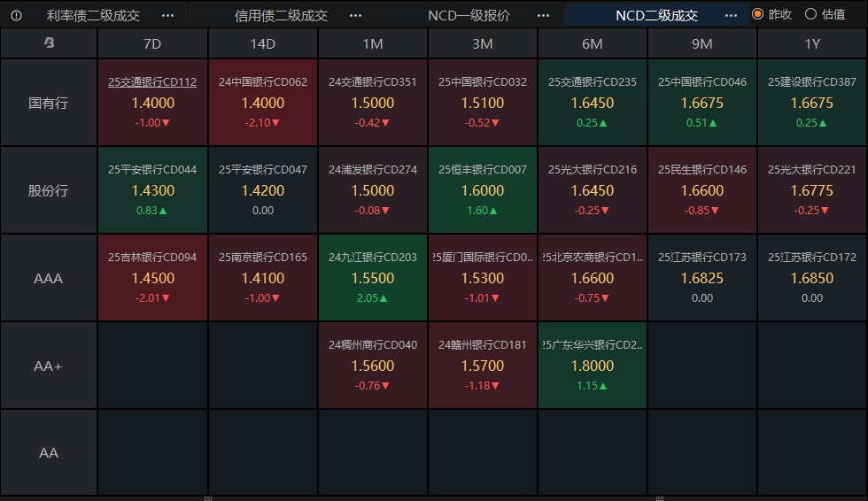Open the ellipsis menu for 信用债二级成交
The width and height of the screenshot is (868, 501).
point(355,15)
